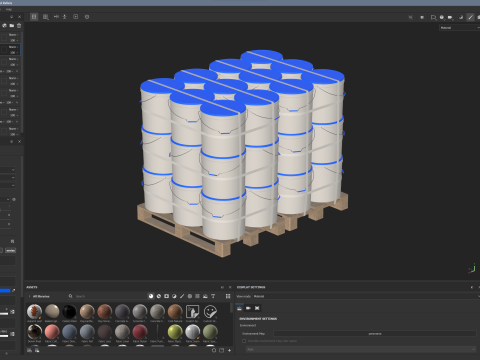Select the pink fabric material thumbnail

(x=52, y=332)
